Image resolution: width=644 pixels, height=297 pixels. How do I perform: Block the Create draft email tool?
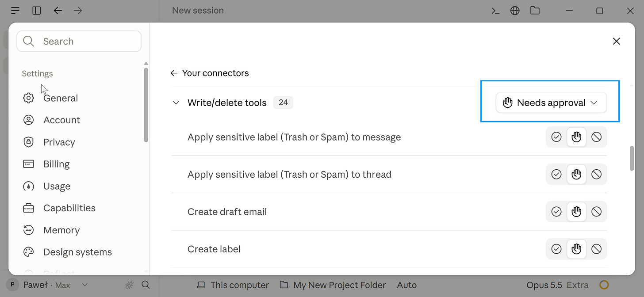pos(596,212)
